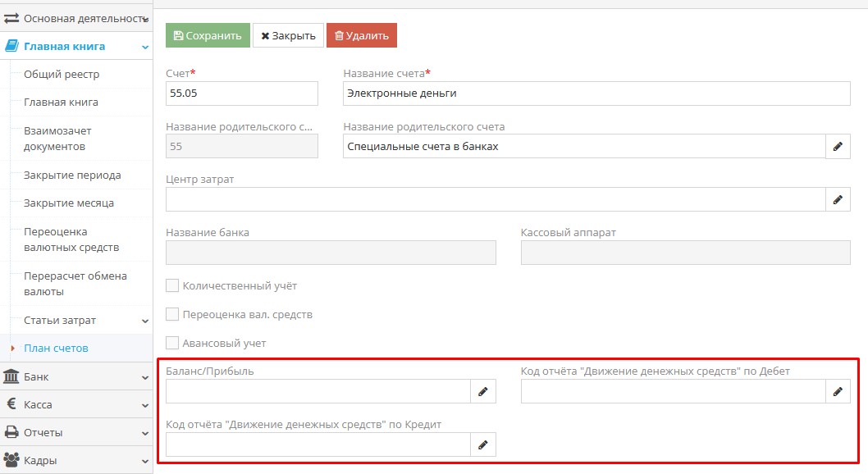The height and width of the screenshot is (474, 868).
Task: Open План счетов in the sidebar
Action: tap(57, 348)
